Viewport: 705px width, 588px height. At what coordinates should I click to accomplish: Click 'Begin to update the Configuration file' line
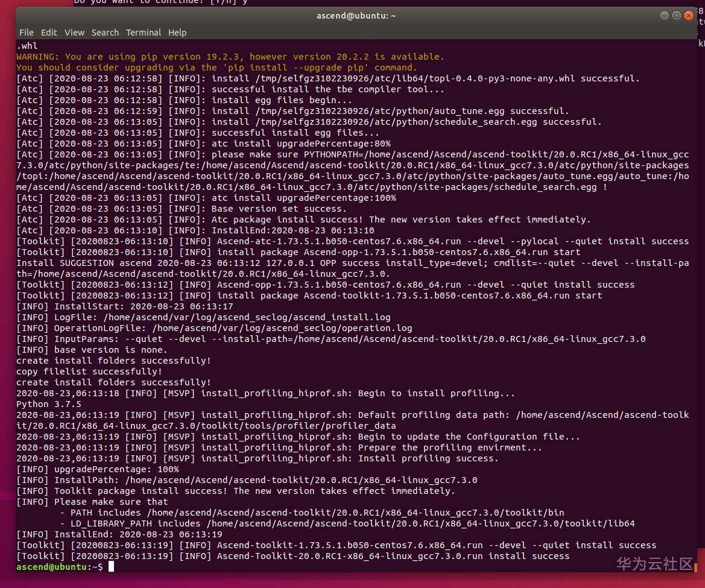pyautogui.click(x=298, y=437)
